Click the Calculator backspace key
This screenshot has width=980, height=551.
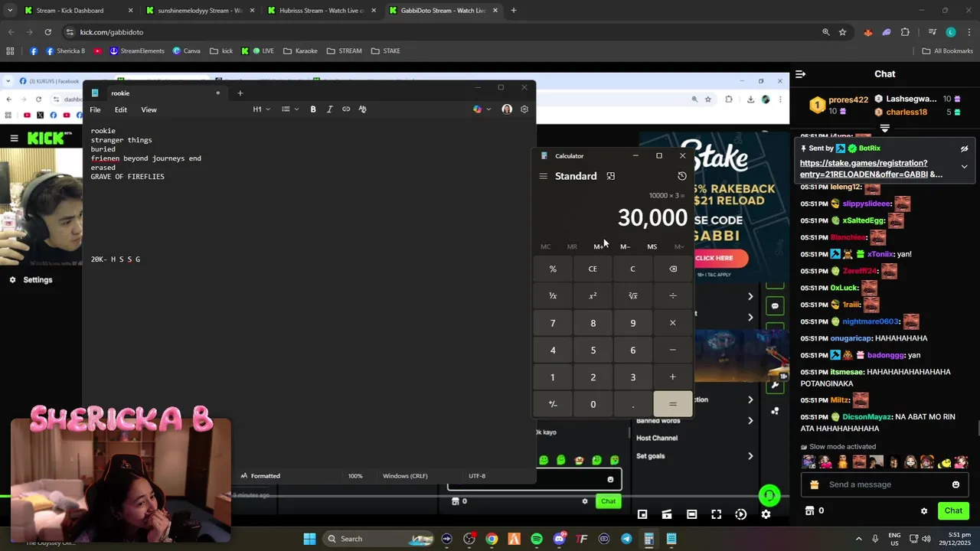(673, 269)
